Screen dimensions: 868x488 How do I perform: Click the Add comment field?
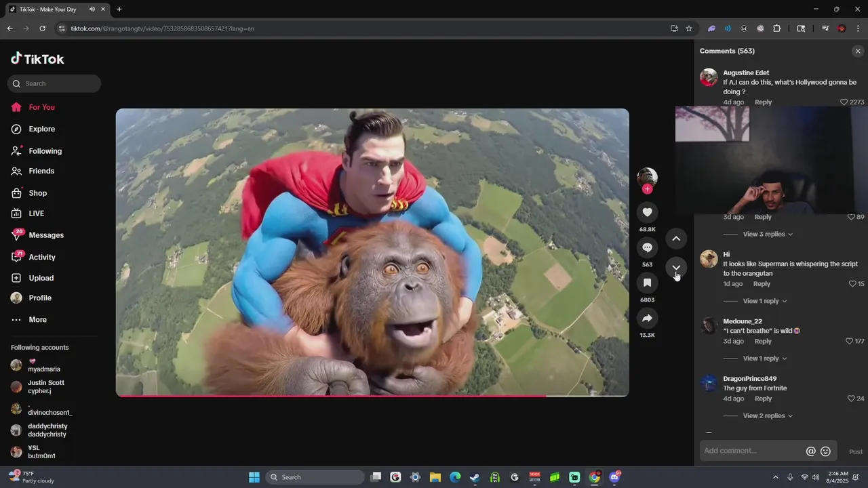(x=752, y=451)
